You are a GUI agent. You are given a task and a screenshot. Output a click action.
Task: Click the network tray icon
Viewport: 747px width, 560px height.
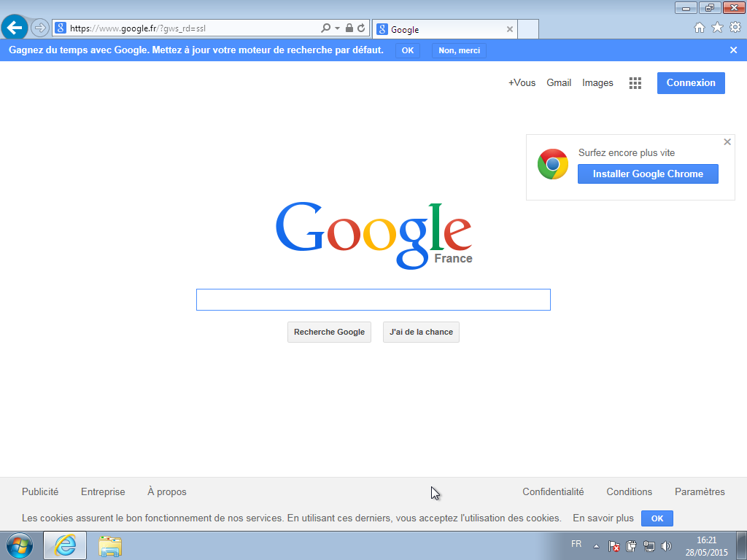(x=649, y=546)
